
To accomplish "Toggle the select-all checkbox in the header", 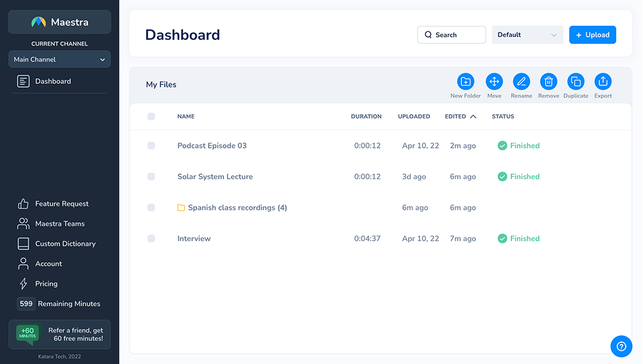I will pyautogui.click(x=151, y=117).
